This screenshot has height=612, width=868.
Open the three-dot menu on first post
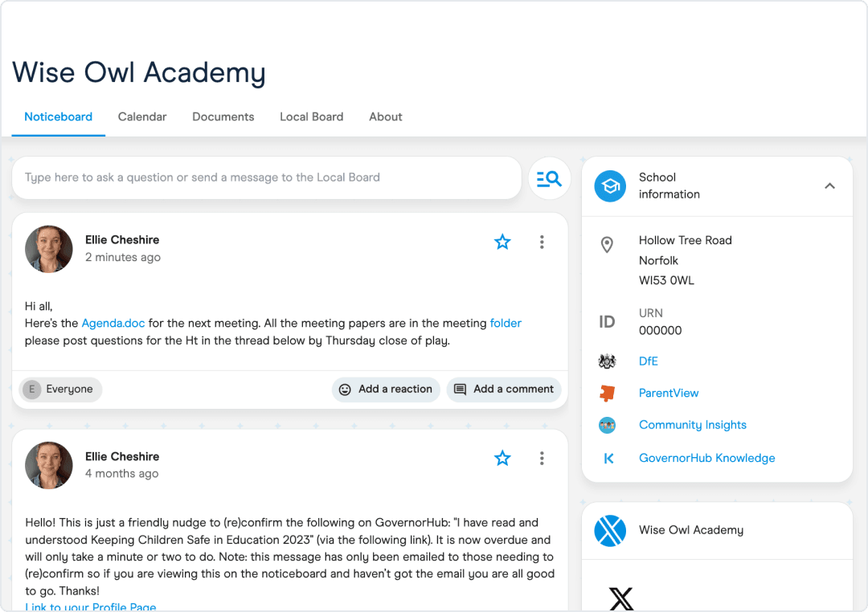tap(542, 242)
